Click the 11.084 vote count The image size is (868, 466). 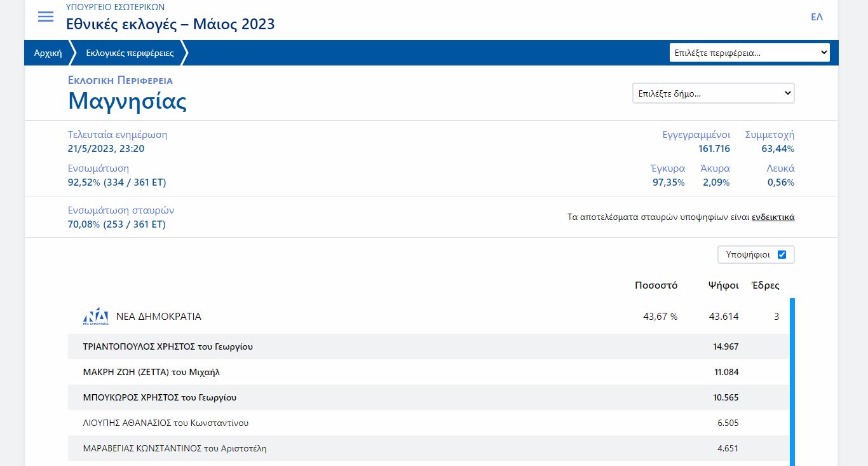click(726, 372)
